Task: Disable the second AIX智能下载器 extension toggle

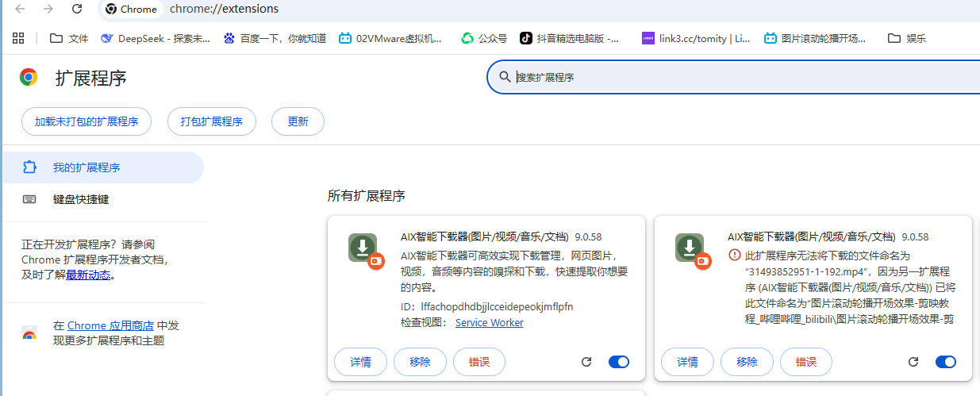Action: 946,362
